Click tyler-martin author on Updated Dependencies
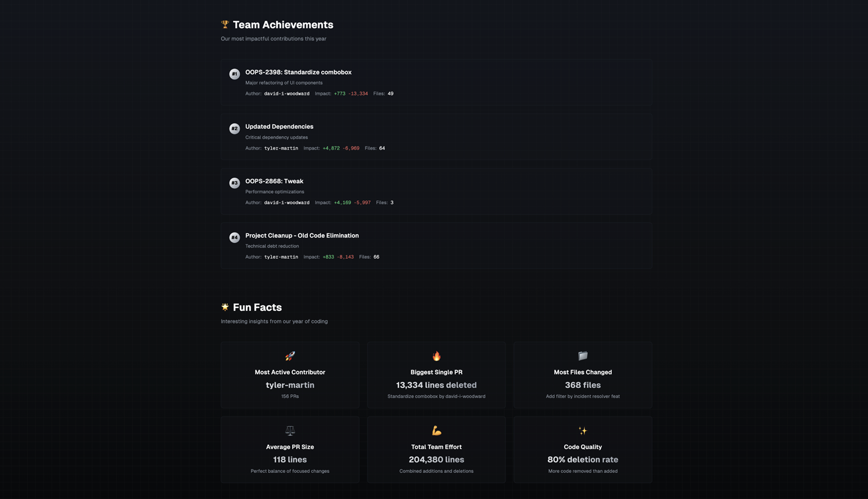Viewport: 868px width, 499px height. [281, 148]
